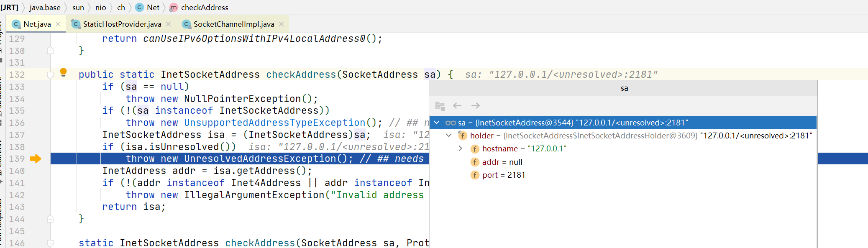
Task: Select the hostname = "127.0.0.1" row
Action: (x=623, y=148)
